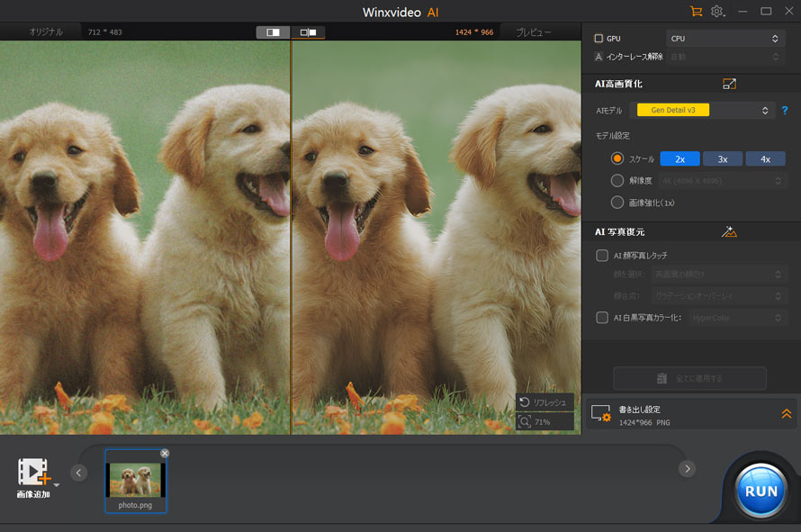Select image enhancement (1x) radio option

(x=617, y=203)
